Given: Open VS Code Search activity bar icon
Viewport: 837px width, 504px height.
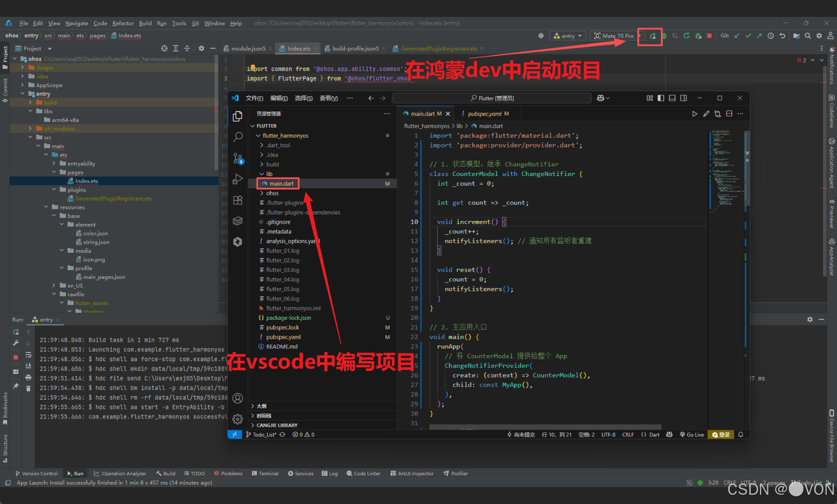Looking at the screenshot, I should (x=238, y=137).
